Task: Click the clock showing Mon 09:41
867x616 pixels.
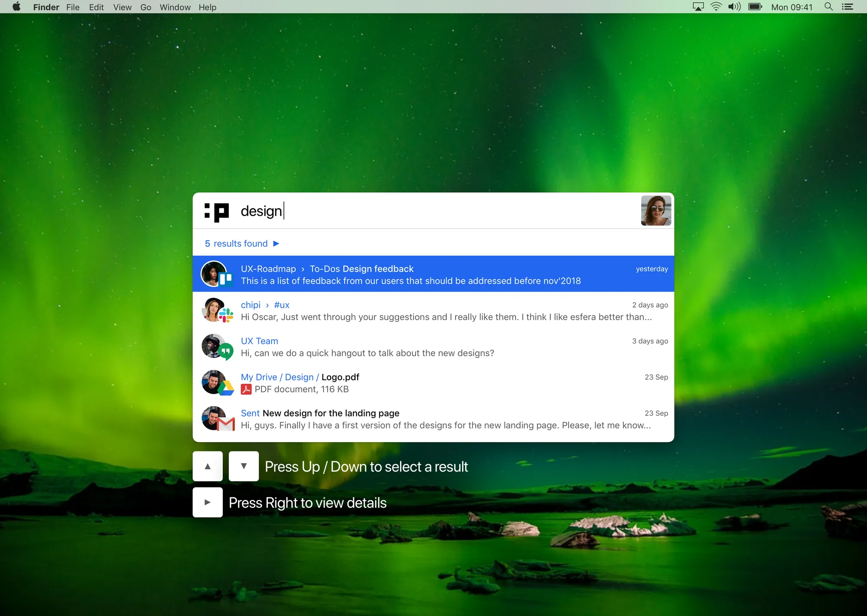Action: pyautogui.click(x=792, y=7)
